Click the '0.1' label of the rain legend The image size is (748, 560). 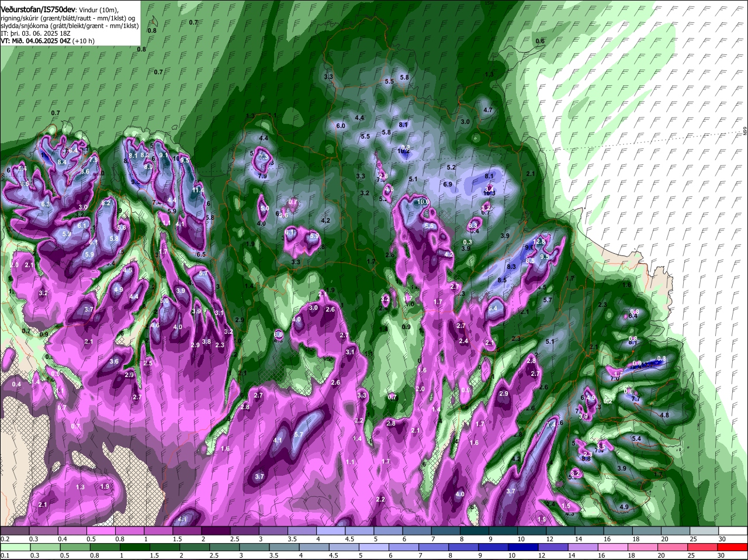tap(5, 555)
